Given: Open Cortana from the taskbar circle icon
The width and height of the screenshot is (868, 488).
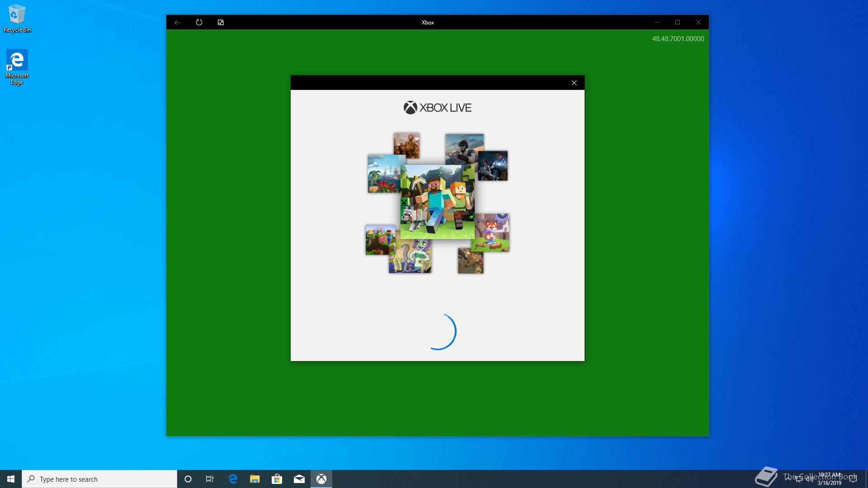Looking at the screenshot, I should pos(188,479).
